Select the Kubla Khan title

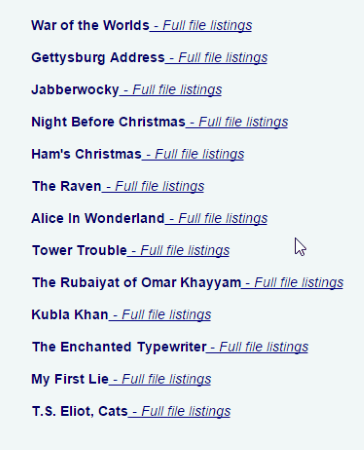click(x=70, y=315)
